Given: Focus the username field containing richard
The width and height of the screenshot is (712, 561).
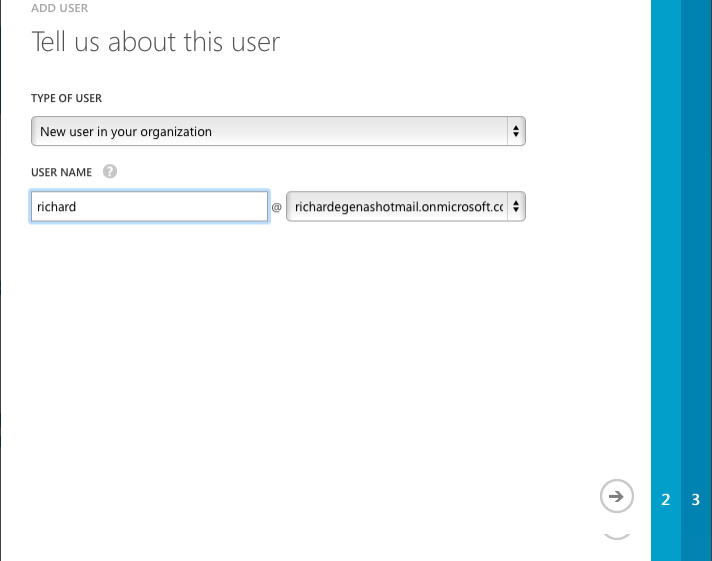Looking at the screenshot, I should point(149,207).
